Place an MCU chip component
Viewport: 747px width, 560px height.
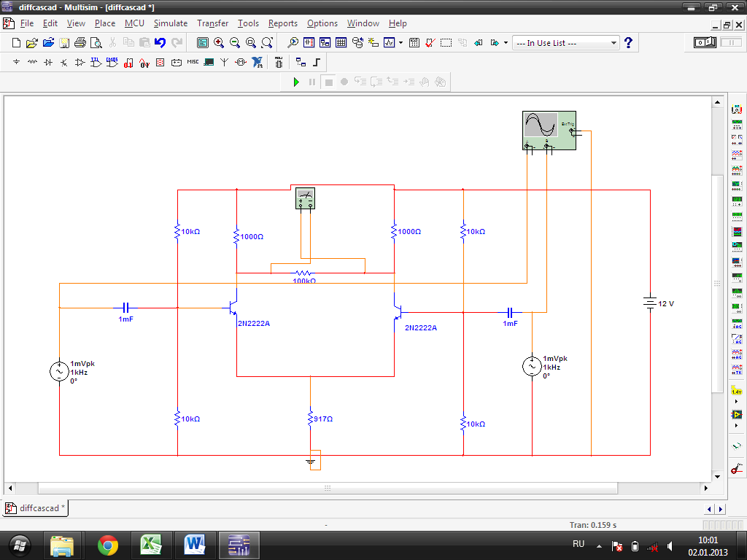pyautogui.click(x=279, y=63)
